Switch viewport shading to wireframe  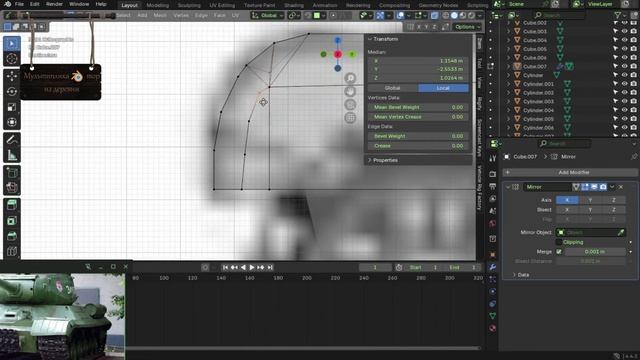[446, 16]
